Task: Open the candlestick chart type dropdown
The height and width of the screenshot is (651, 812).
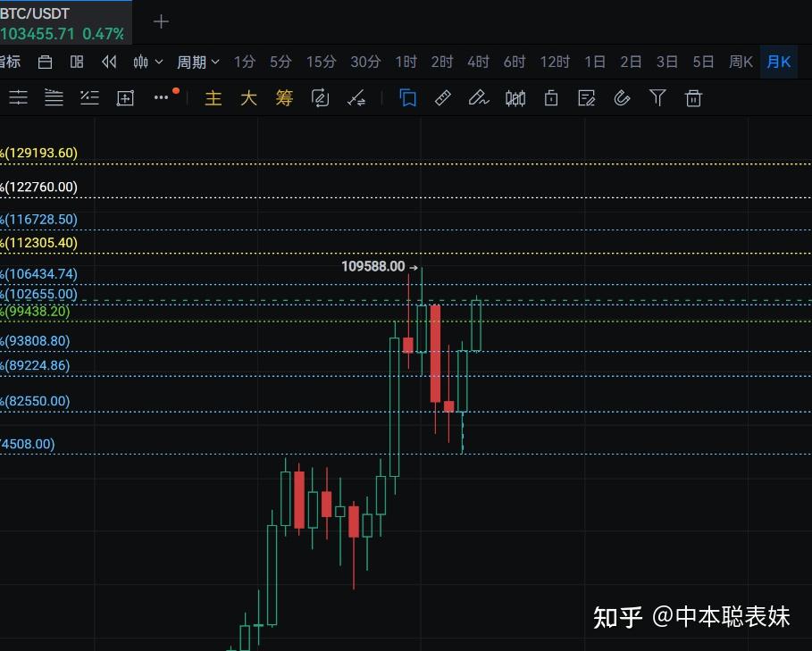Action: click(x=147, y=63)
